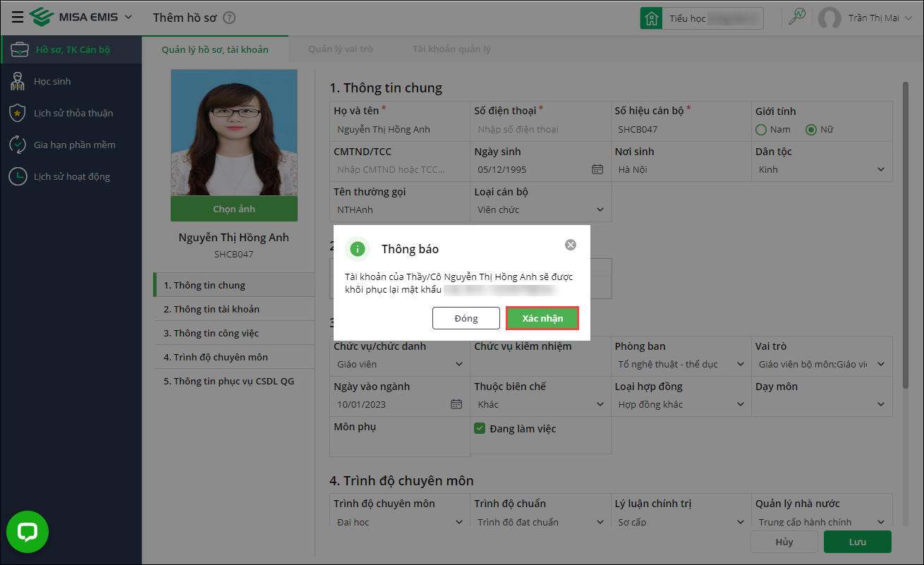Open the Trần Thị Mai account dropdown
This screenshot has width=924, height=565.
[x=880, y=18]
